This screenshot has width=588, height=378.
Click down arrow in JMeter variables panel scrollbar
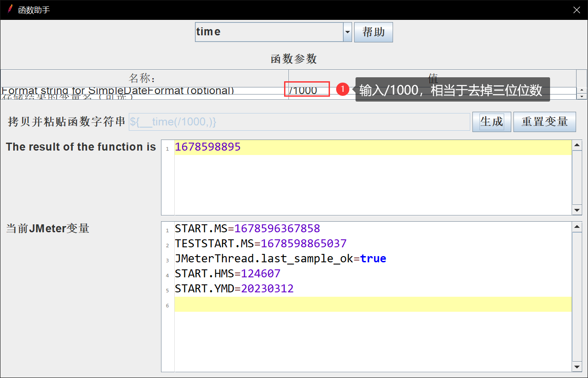577,367
